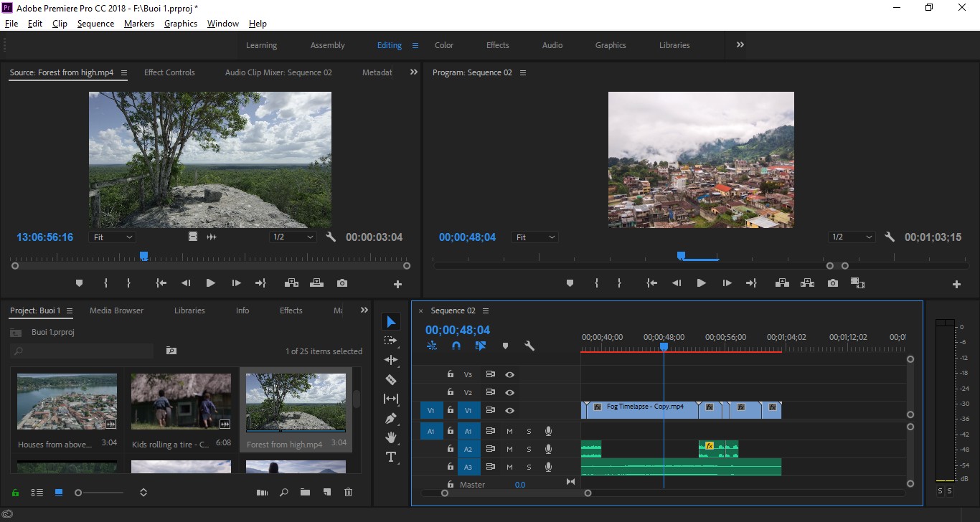Select the Razor tool in the tools panel
This screenshot has height=522, width=980.
391,379
